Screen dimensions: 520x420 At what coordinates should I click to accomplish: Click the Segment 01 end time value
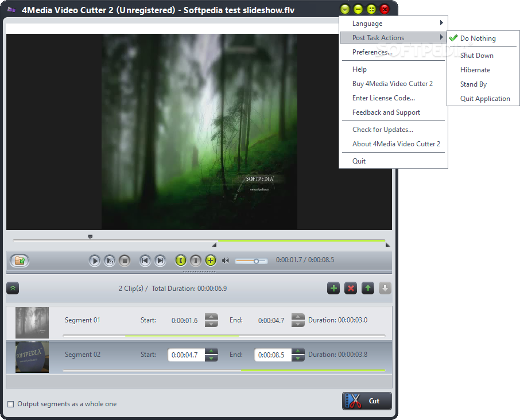pos(271,321)
